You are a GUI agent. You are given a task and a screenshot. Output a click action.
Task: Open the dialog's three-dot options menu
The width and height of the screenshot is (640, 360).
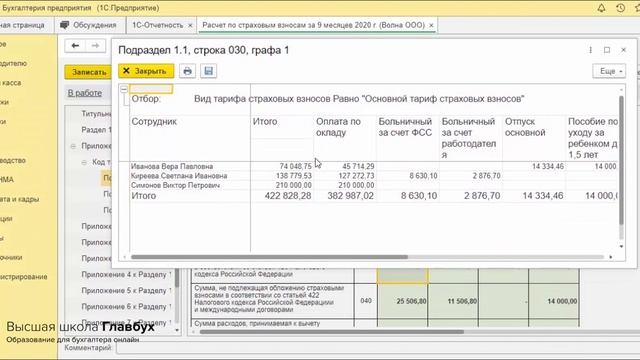(590, 50)
